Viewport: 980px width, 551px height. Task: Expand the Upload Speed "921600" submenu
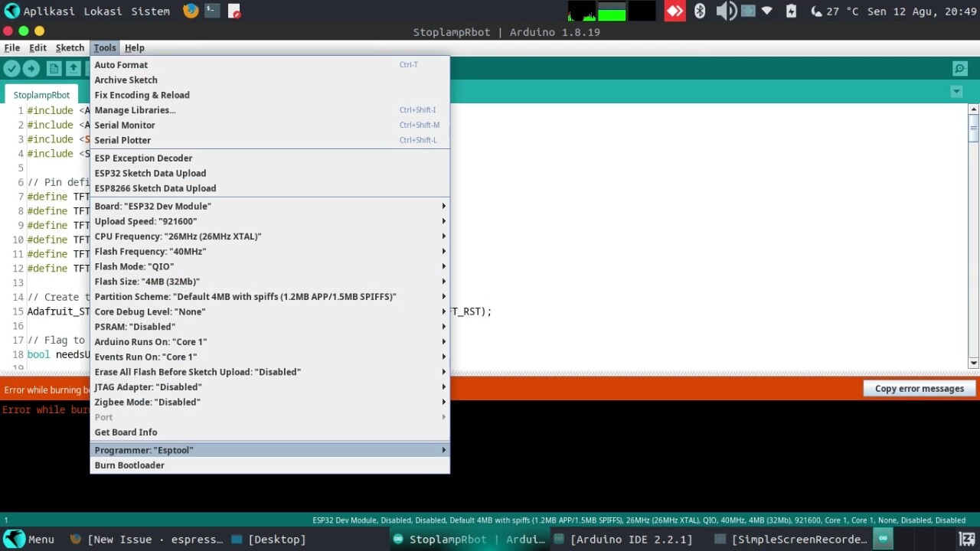point(269,221)
